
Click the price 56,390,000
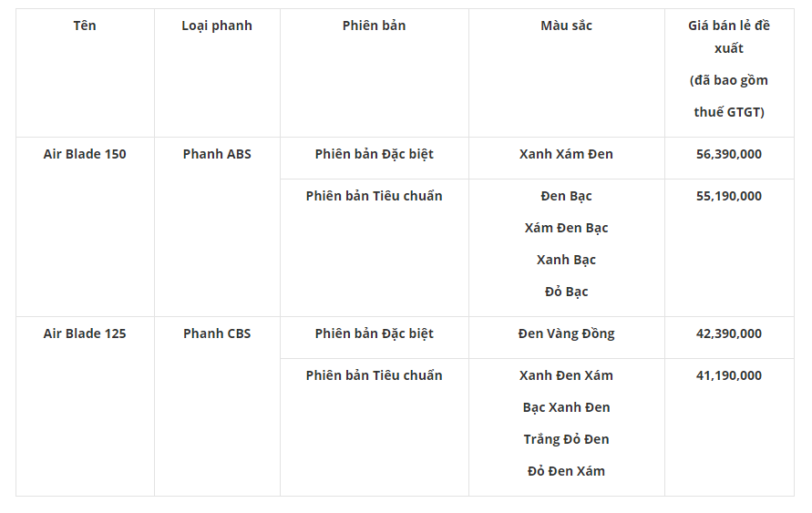[729, 154]
